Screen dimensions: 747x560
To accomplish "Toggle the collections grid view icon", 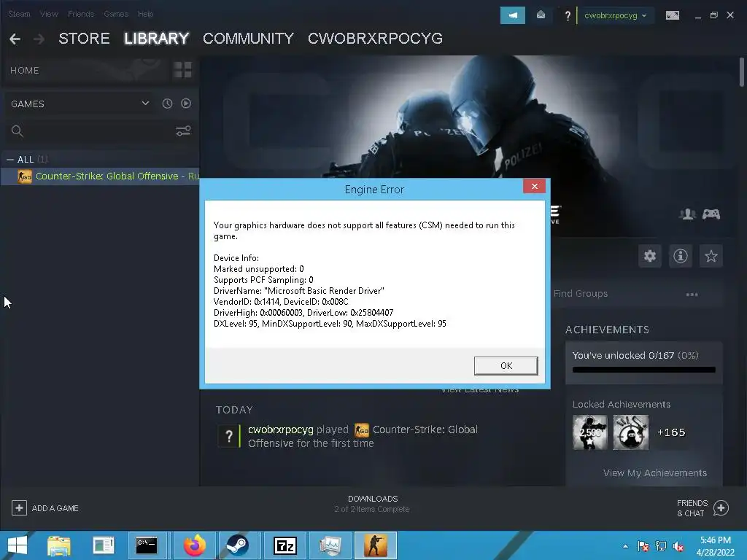I will pyautogui.click(x=182, y=70).
